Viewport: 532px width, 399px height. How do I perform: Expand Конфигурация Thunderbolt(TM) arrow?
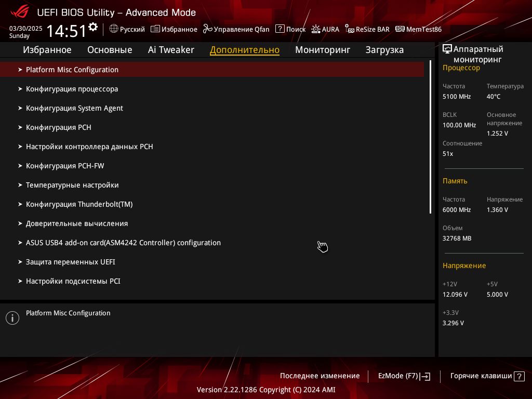(x=20, y=204)
